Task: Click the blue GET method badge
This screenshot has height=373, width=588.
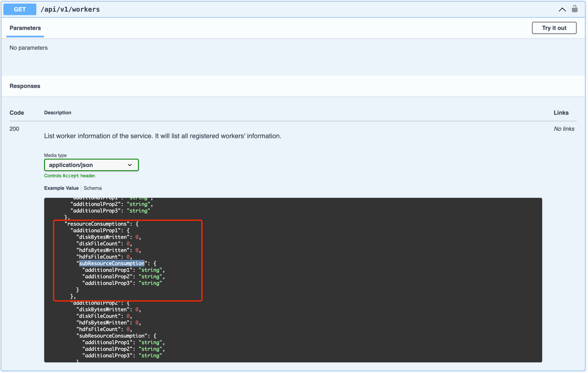Action: pyautogui.click(x=20, y=9)
